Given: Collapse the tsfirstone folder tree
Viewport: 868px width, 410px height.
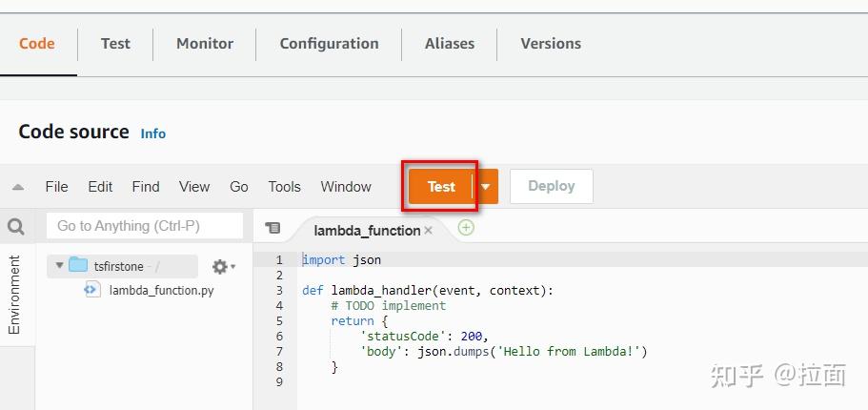Looking at the screenshot, I should [x=60, y=266].
